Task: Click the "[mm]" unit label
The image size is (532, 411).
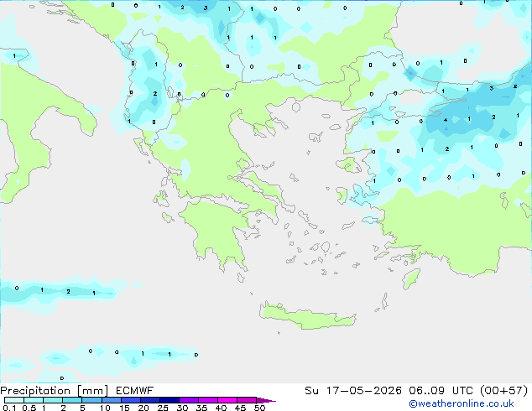Action: tap(92, 391)
